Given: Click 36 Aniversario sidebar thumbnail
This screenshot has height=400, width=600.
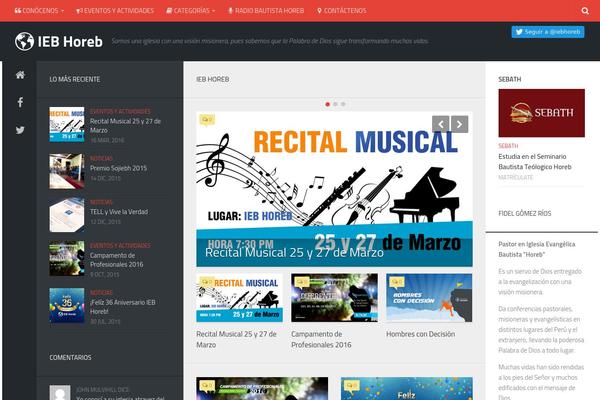Looking at the screenshot, I should point(67,305).
